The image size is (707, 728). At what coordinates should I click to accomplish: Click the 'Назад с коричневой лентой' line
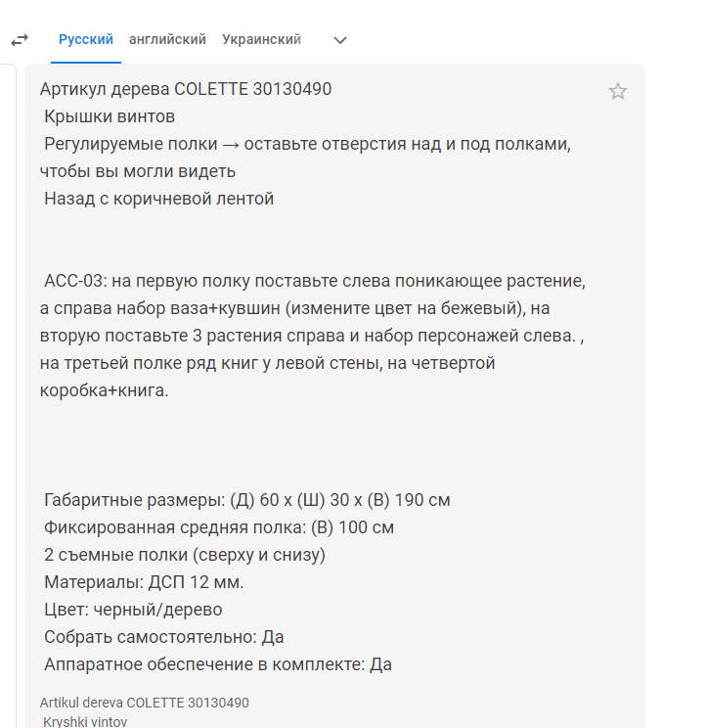158,199
